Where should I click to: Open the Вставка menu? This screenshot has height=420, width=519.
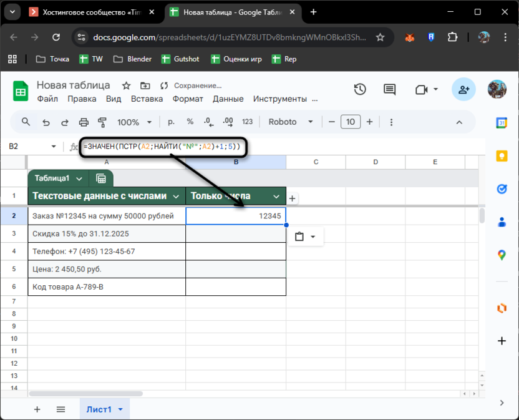pyautogui.click(x=147, y=99)
